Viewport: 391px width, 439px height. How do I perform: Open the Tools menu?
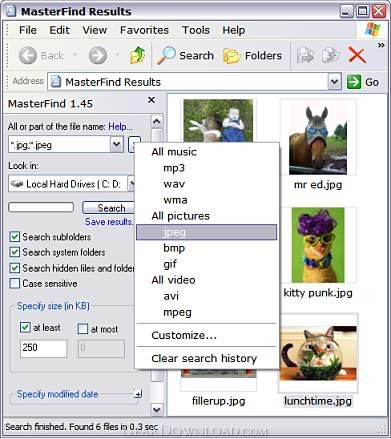(196, 30)
